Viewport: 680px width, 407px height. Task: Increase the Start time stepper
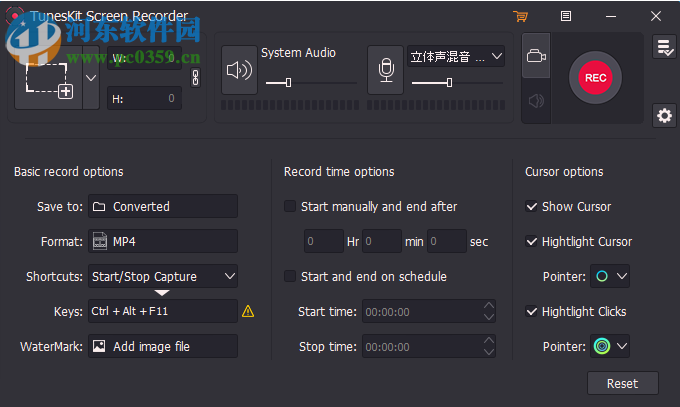489,305
